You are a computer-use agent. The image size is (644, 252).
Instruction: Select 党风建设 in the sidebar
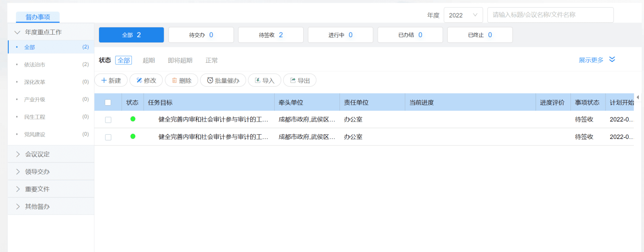point(51,134)
